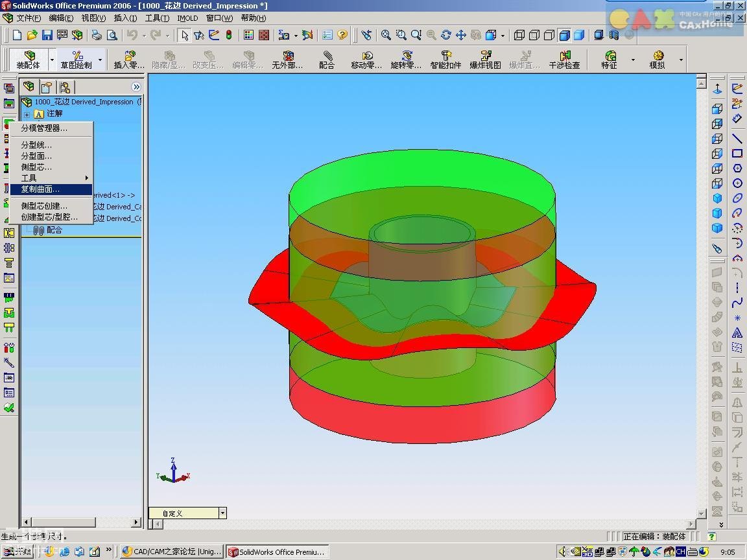Open the Undo history dropdown arrow
The width and height of the screenshot is (747, 560).
coord(144,35)
